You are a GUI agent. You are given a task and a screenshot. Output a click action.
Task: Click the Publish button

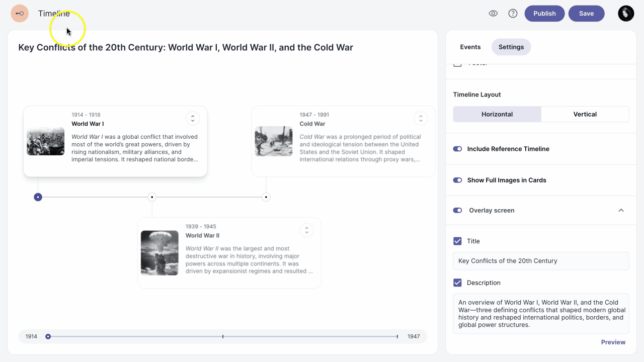pyautogui.click(x=544, y=14)
